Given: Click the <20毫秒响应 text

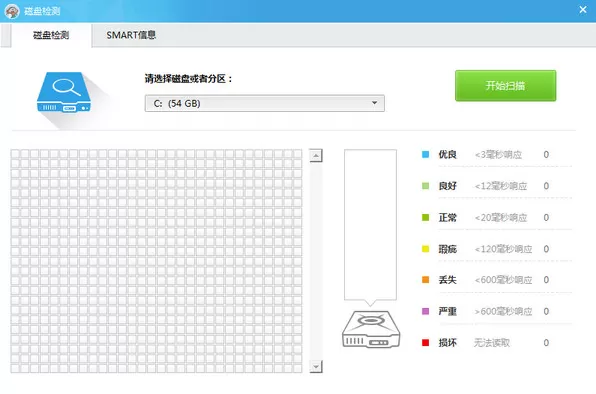Looking at the screenshot, I should click(x=501, y=218).
